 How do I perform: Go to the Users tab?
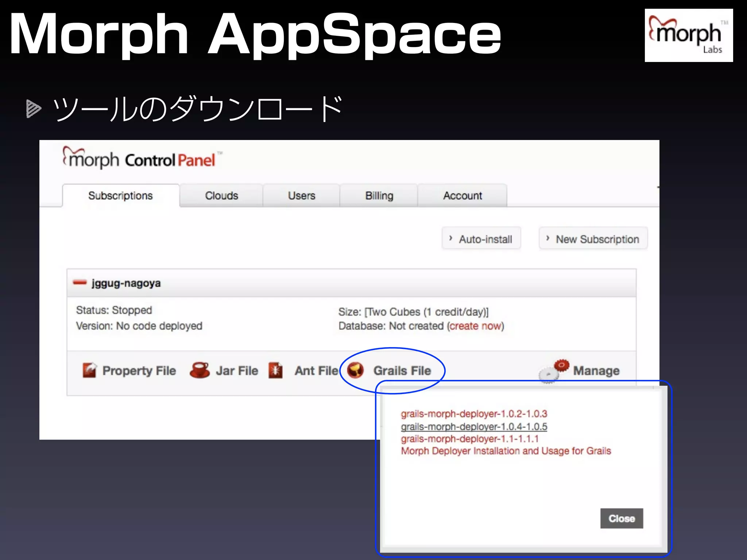pos(301,196)
